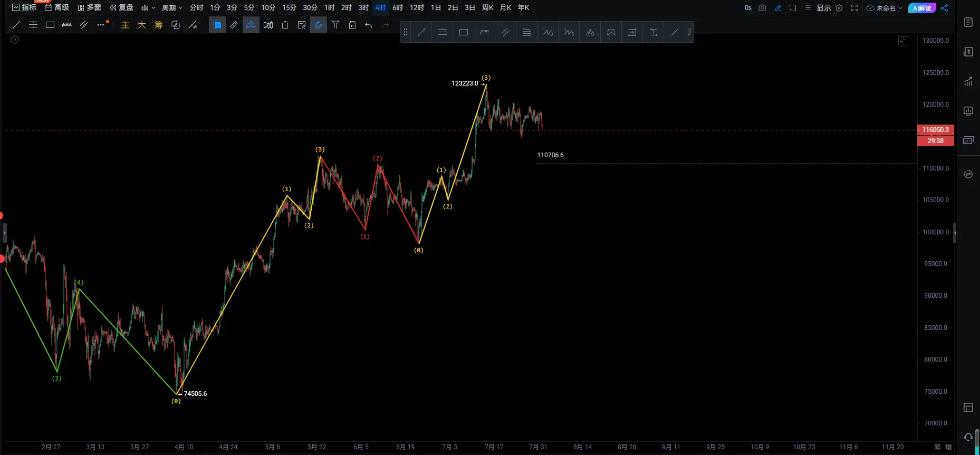The image size is (980, 455).
Task: Select the 15分 timeframe
Action: pos(289,7)
